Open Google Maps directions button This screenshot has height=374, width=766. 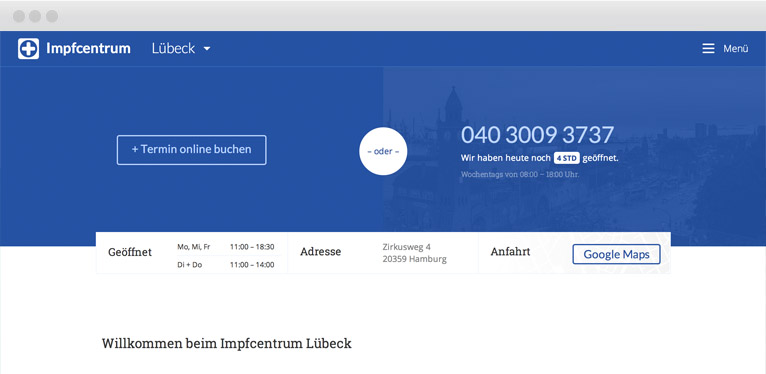pyautogui.click(x=617, y=254)
